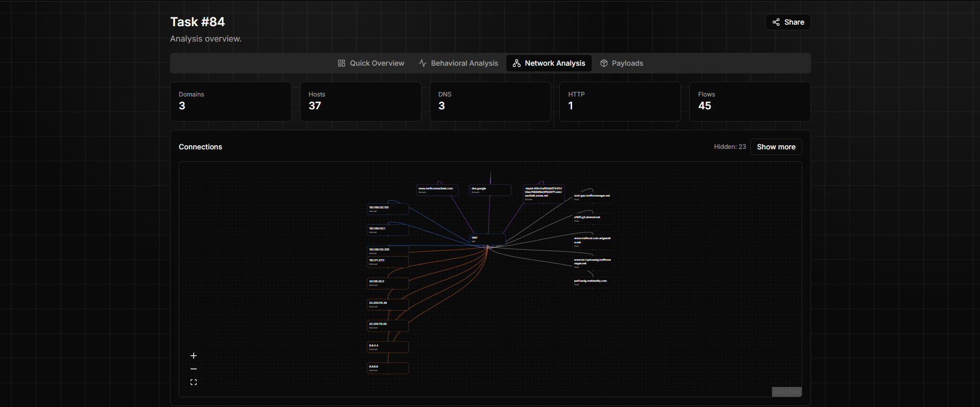Click the Share button
This screenshot has width=980, height=407.
pos(788,22)
